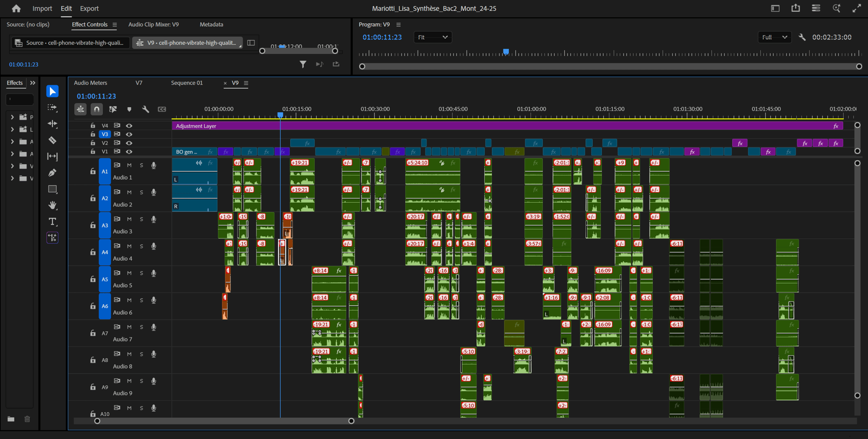Image resolution: width=868 pixels, height=439 pixels.
Task: Open V9 sequence tab menu
Action: click(x=246, y=83)
